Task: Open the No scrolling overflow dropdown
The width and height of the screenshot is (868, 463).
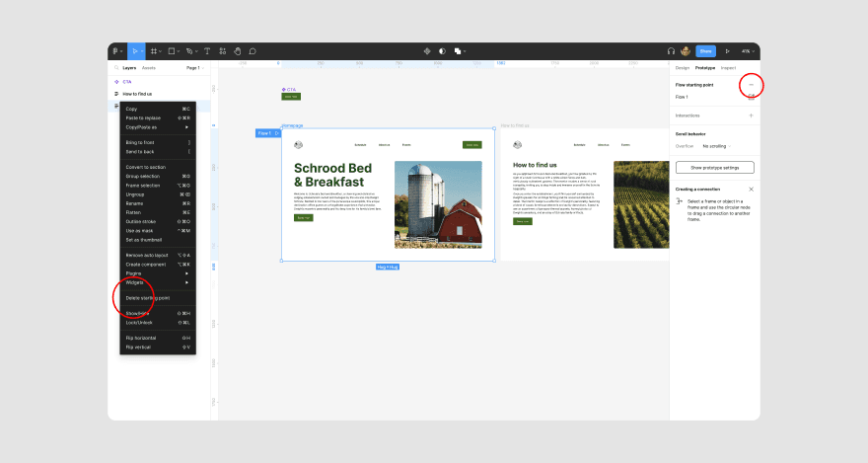Action: click(x=717, y=146)
